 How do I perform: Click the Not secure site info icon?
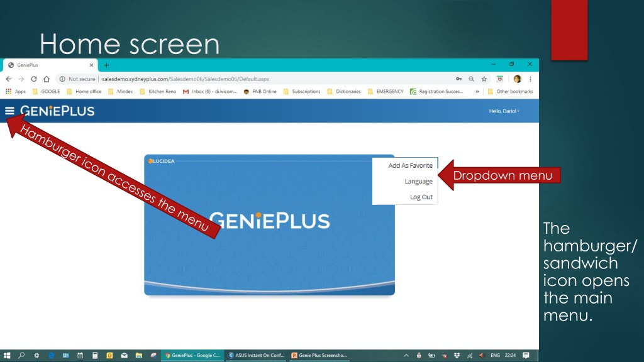point(62,79)
